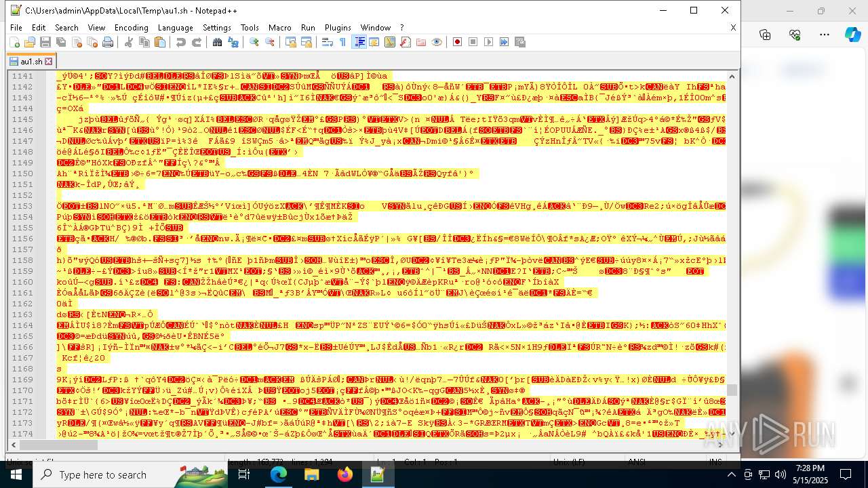Click line number 1152 in margin
868x488 pixels.
(22, 195)
